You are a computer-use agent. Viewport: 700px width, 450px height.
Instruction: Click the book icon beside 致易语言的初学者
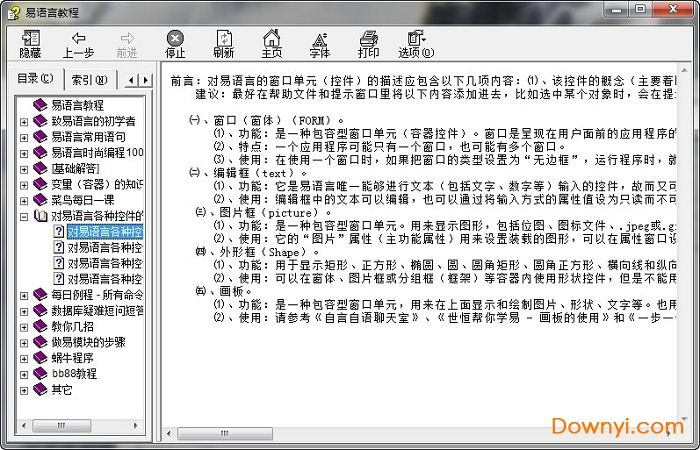(40, 121)
